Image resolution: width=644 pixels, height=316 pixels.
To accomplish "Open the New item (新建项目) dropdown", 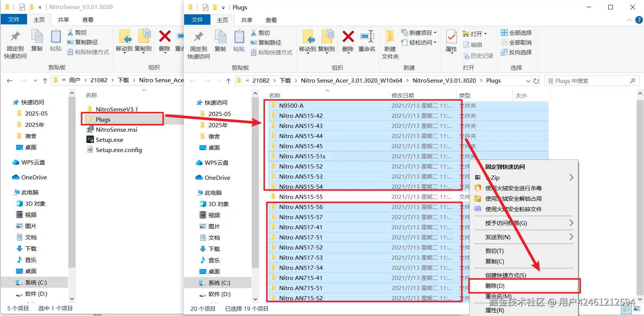I will point(419,33).
